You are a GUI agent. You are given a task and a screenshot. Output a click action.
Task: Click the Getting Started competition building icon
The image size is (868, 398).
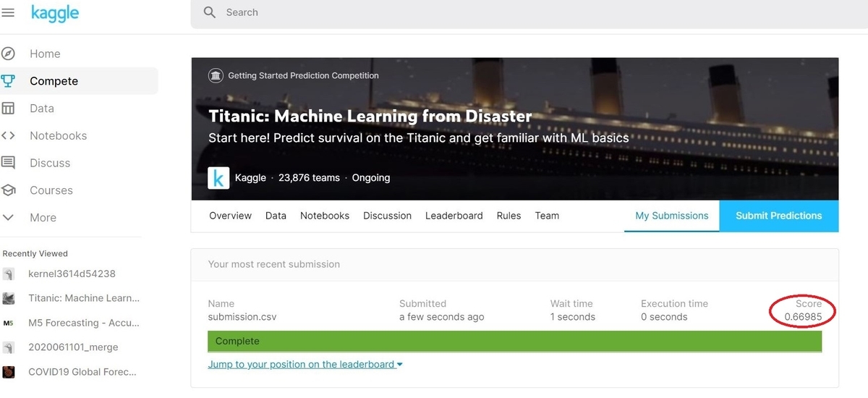(216, 75)
